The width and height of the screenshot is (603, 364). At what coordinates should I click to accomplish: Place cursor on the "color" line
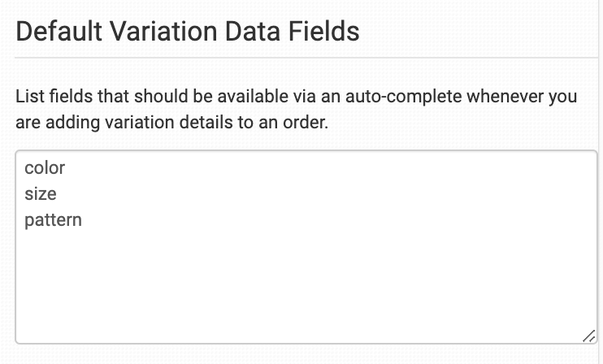click(45, 168)
